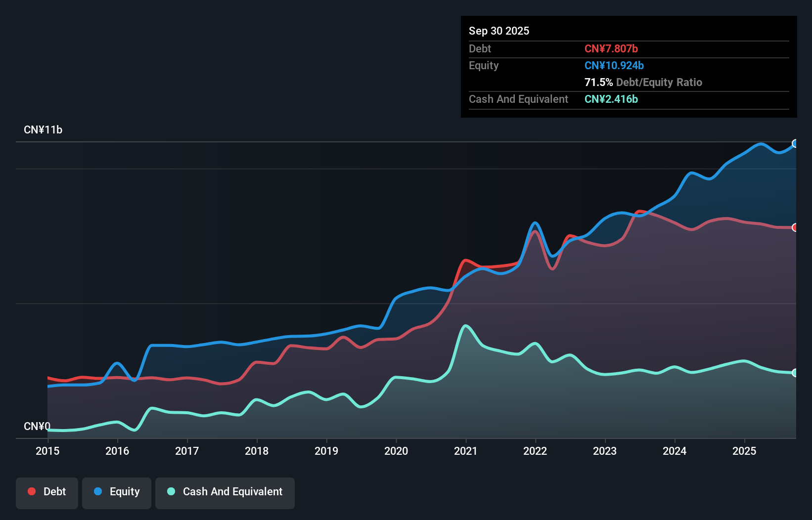Open details under the Debt/Equity Ratio row
The height and width of the screenshot is (520, 812).
(644, 83)
